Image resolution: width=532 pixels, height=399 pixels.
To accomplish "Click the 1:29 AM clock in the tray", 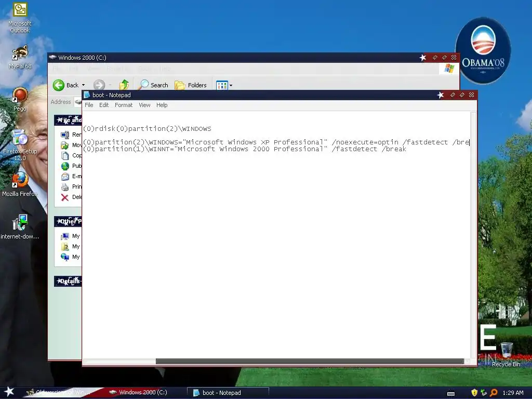I will (513, 393).
